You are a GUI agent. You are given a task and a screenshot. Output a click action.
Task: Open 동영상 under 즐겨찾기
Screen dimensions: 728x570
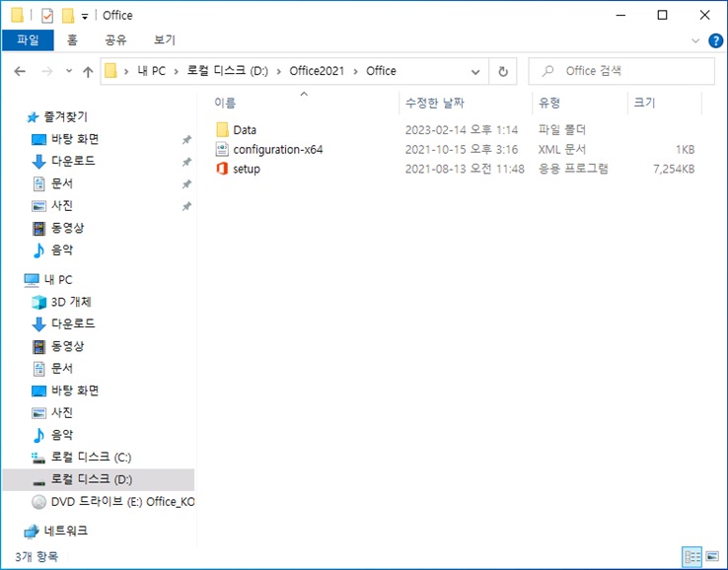tap(67, 228)
